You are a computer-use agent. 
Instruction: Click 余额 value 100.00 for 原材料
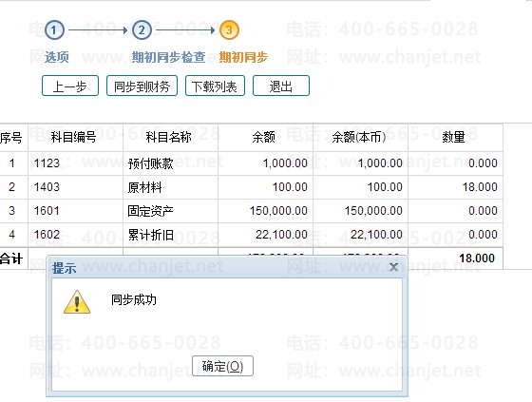coord(290,187)
